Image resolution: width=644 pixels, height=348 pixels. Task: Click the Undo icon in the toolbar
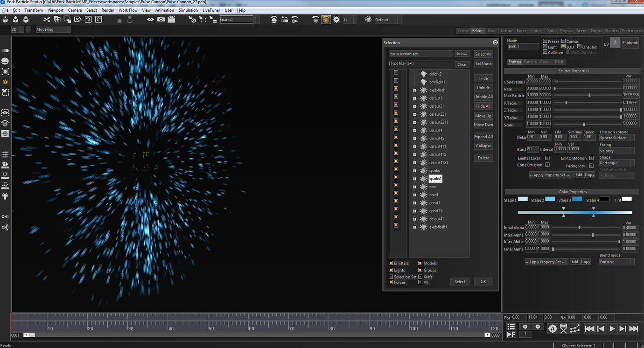click(88, 19)
